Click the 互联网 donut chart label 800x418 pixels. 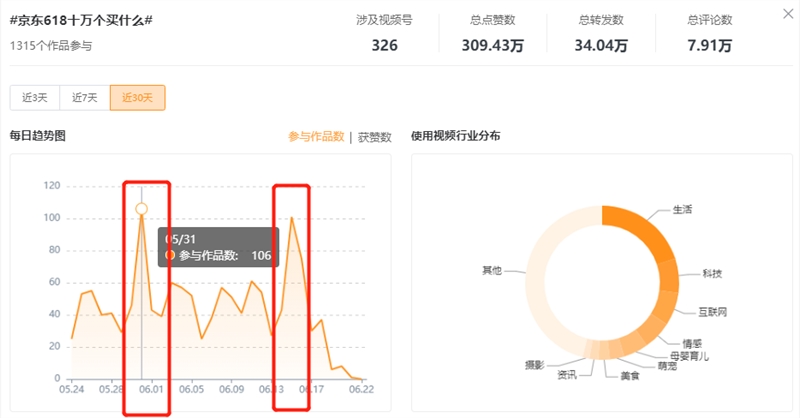[x=712, y=312]
